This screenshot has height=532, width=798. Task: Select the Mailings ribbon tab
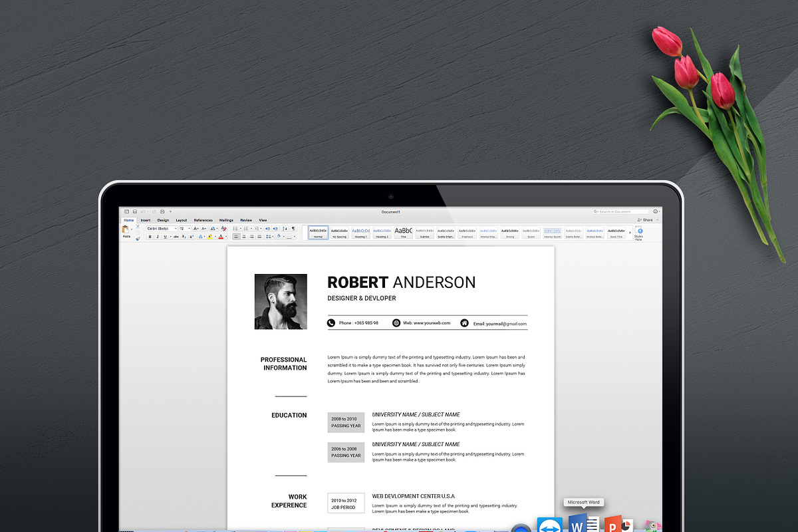click(x=226, y=220)
